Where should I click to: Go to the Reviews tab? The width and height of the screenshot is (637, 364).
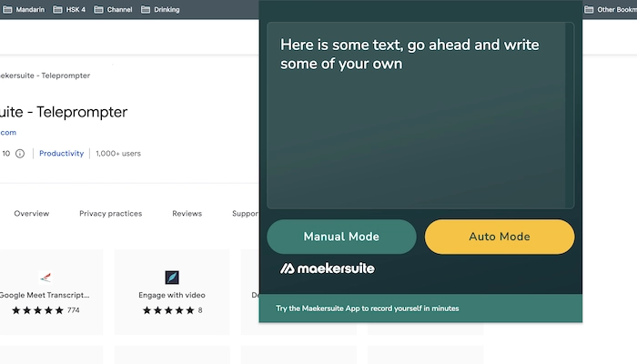point(187,214)
